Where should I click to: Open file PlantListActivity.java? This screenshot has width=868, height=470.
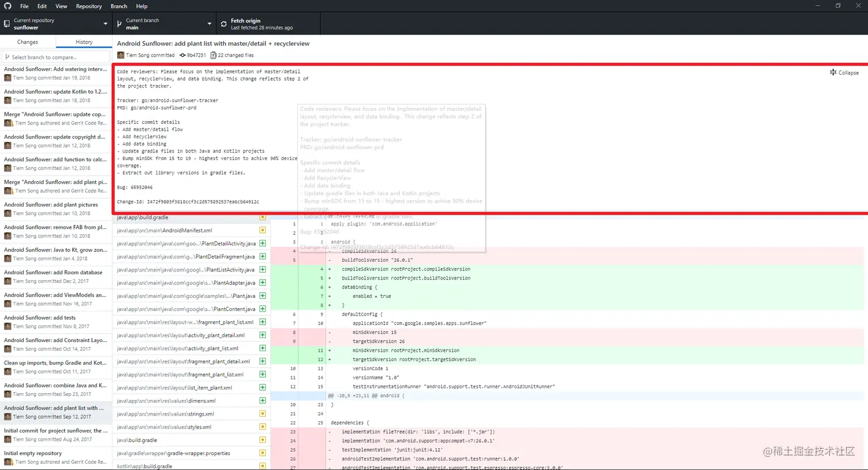[x=191, y=270]
